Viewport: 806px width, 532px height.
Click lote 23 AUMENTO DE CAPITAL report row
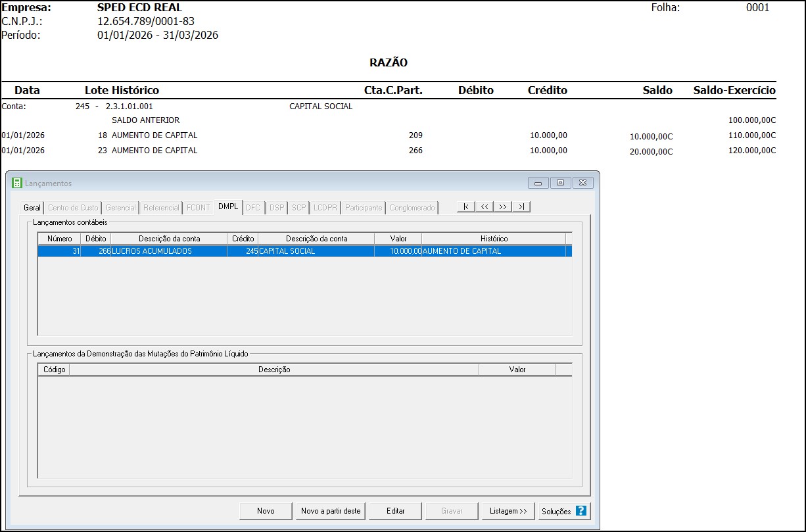(x=389, y=151)
